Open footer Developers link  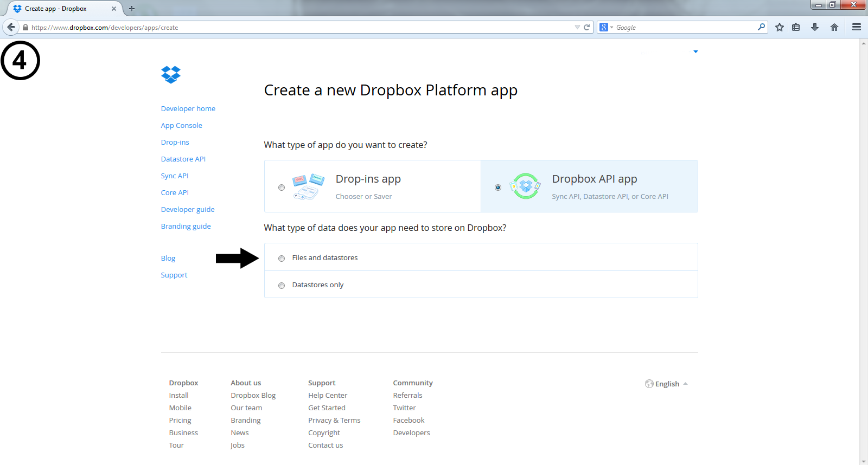pyautogui.click(x=411, y=432)
